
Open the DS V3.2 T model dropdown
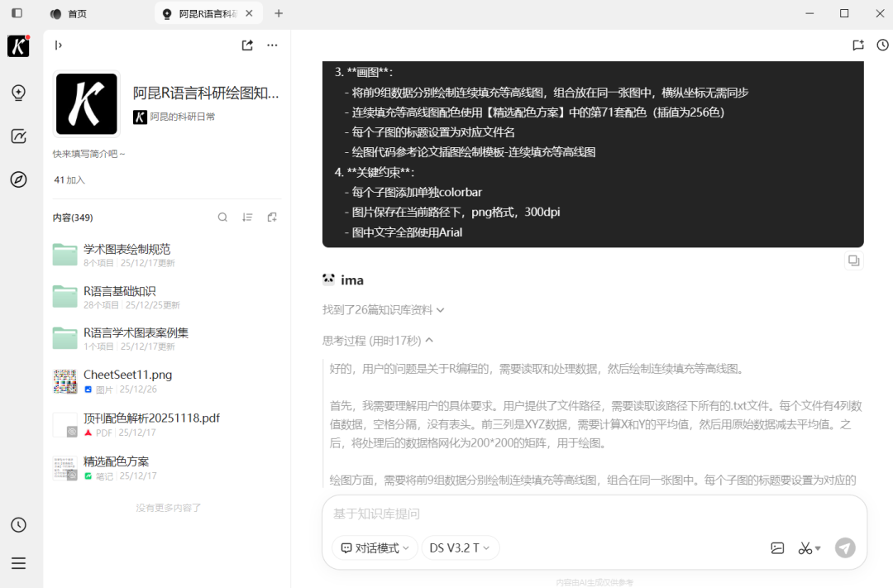coord(461,548)
